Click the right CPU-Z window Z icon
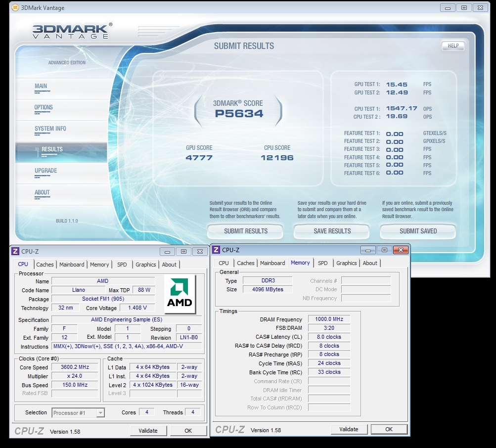This screenshot has height=448, width=496. point(216,250)
